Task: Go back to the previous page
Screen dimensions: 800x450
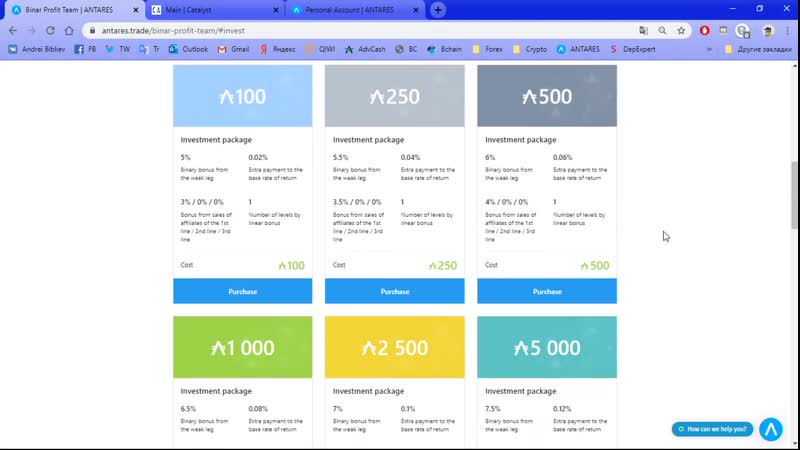Action: pyautogui.click(x=13, y=31)
